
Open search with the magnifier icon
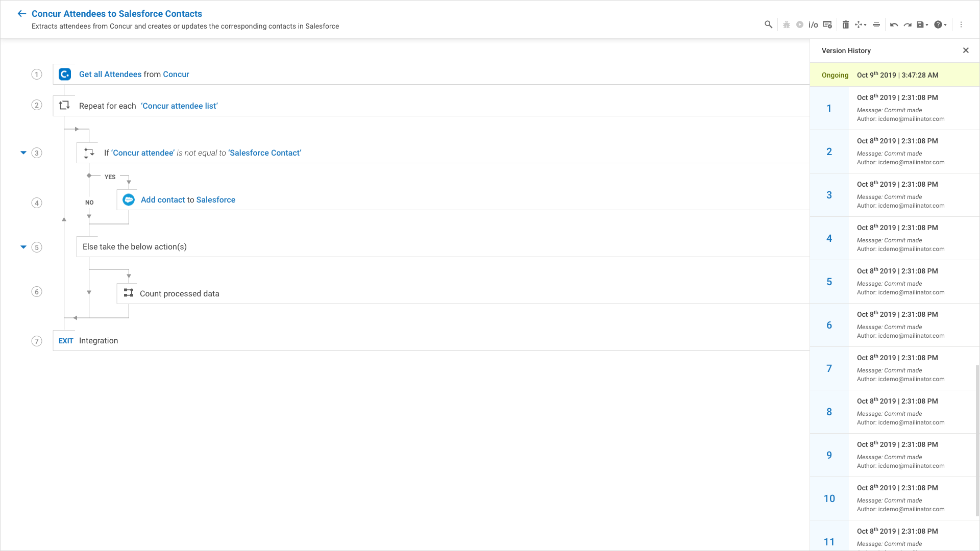click(x=768, y=24)
